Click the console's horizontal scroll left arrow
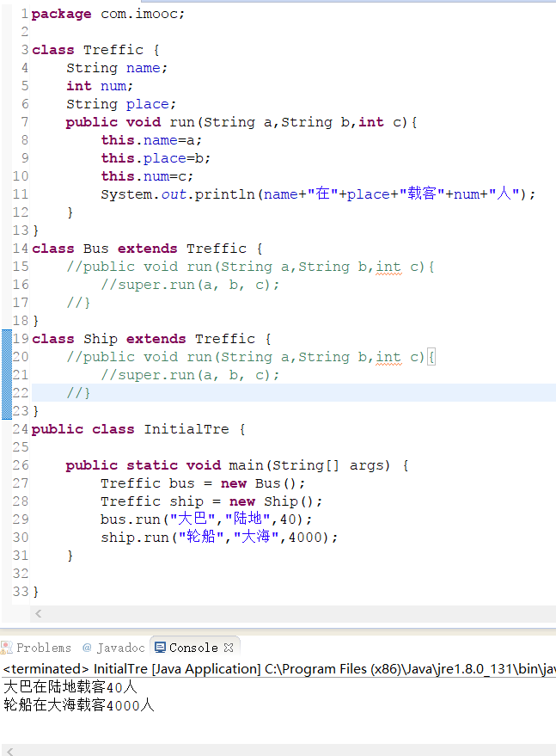556x756 pixels. [9, 751]
